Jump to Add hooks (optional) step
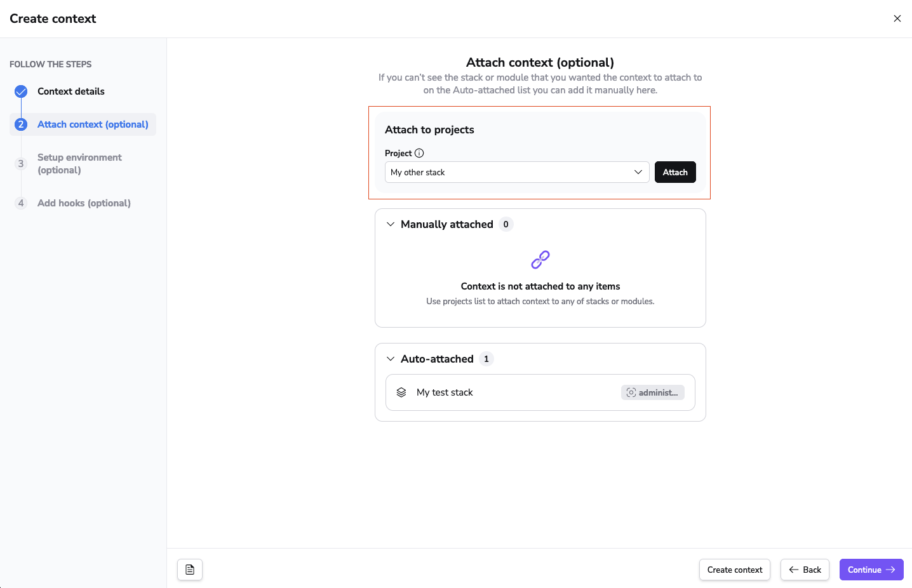 pyautogui.click(x=84, y=203)
